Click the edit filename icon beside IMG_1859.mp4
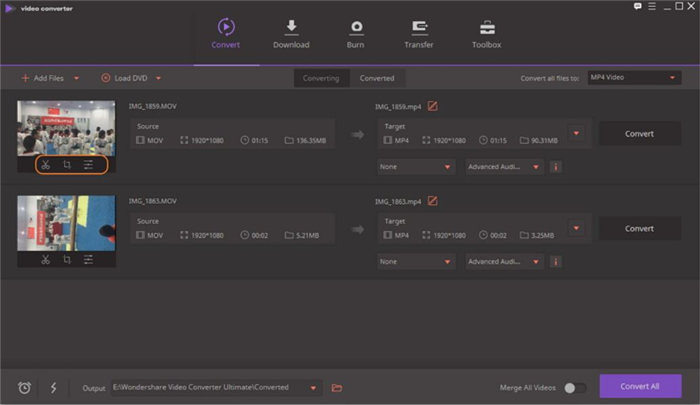 coord(432,107)
